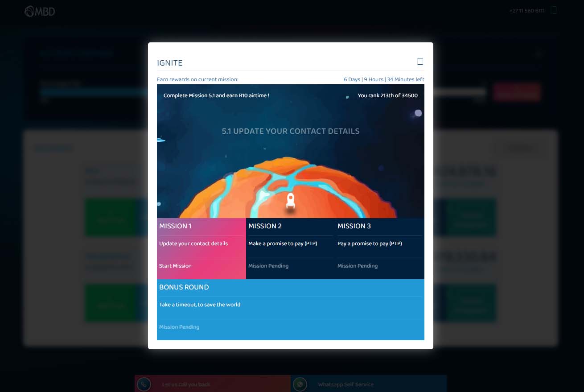The image size is (584, 392).
Task: Close the IGNITE dialog
Action: pos(420,62)
